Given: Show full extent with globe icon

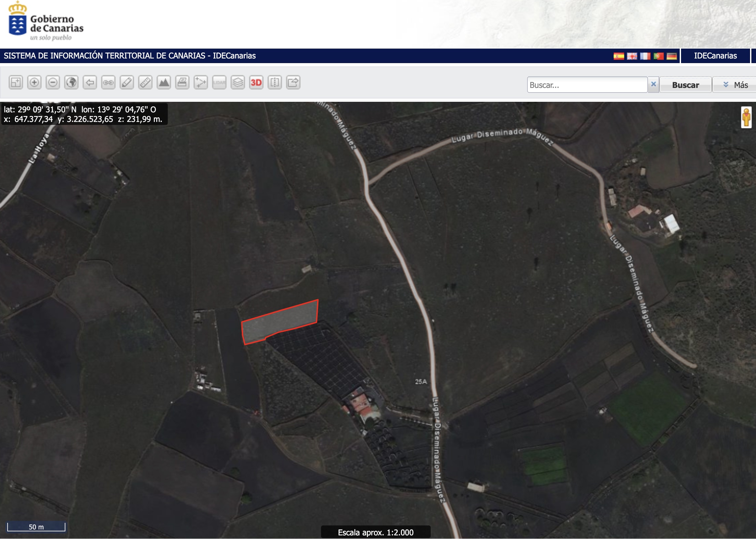Looking at the screenshot, I should point(71,82).
